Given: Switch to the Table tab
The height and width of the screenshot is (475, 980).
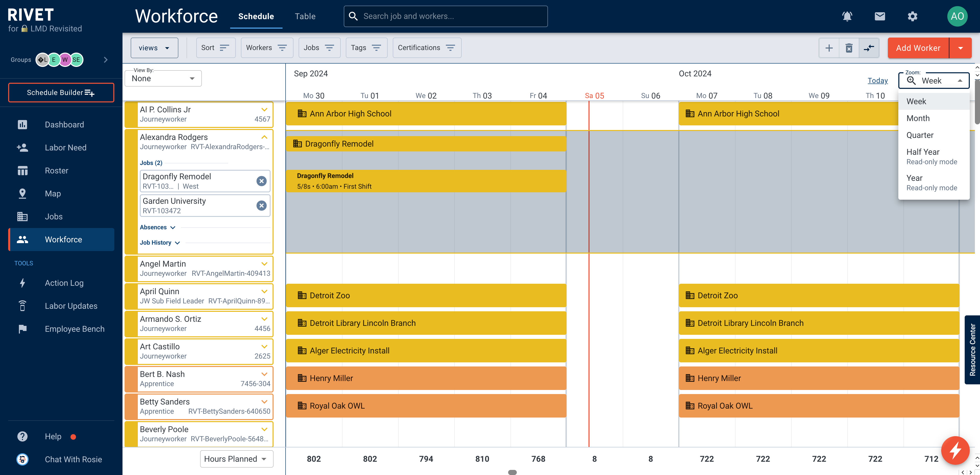Looking at the screenshot, I should pyautogui.click(x=305, y=16).
